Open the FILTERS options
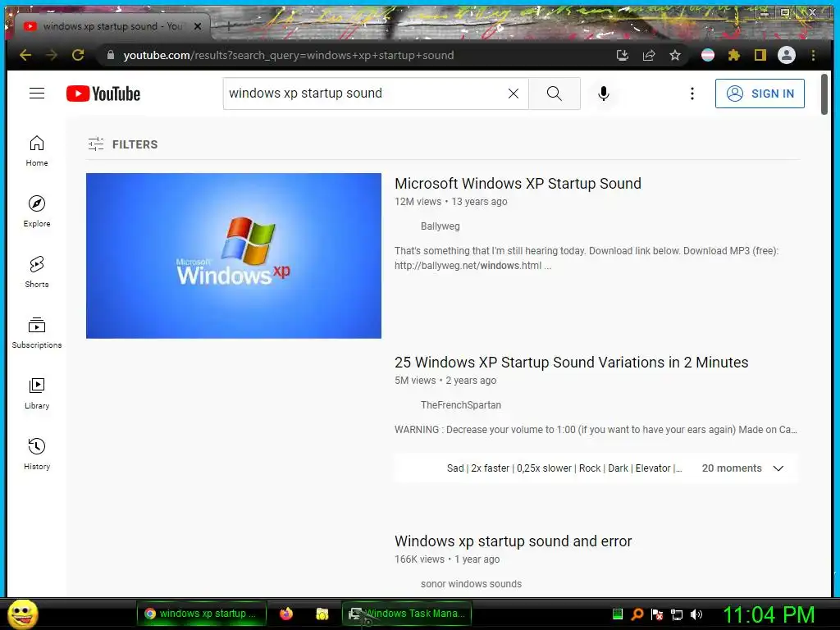 point(123,144)
